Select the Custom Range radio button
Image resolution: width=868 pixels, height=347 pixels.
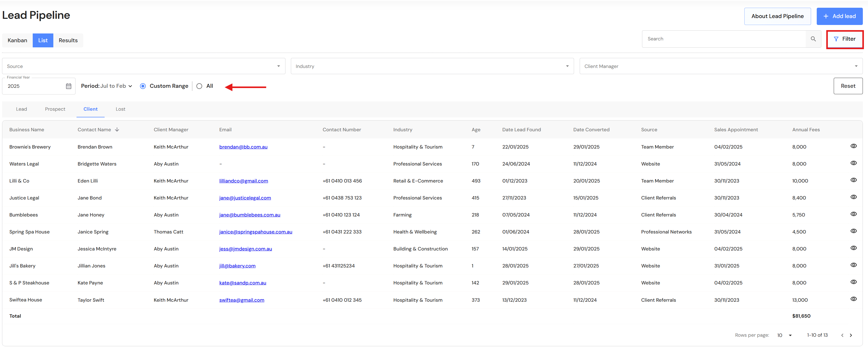pyautogui.click(x=143, y=86)
